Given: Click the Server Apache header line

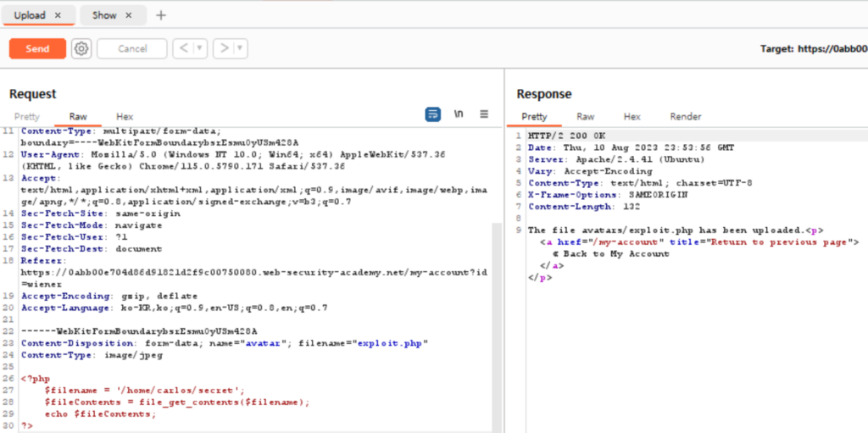Looking at the screenshot, I should click(x=616, y=159).
